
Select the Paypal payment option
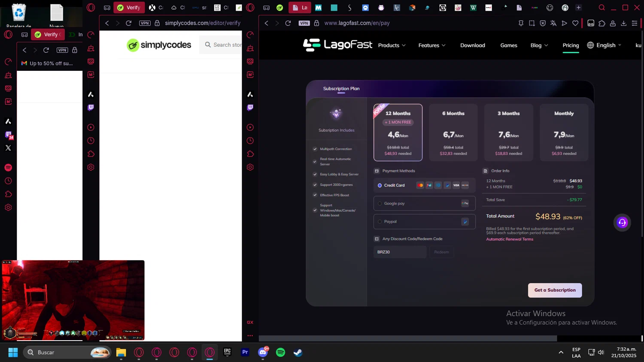click(x=424, y=222)
